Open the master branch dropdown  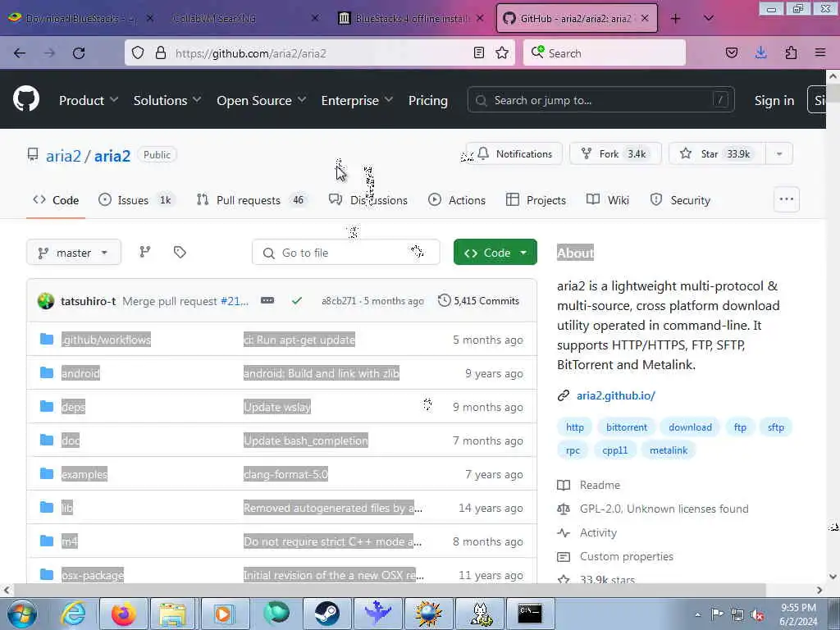click(73, 253)
